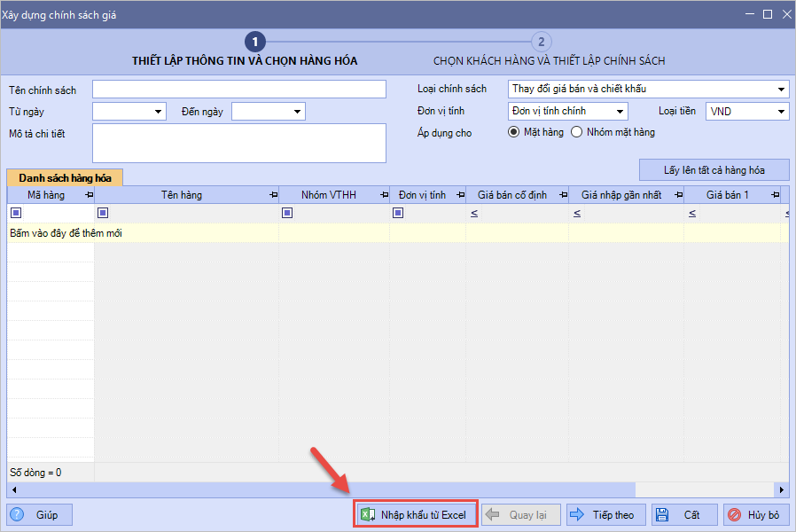Open the Đơn vị tính dropdown
This screenshot has height=532, width=796.
(620, 112)
